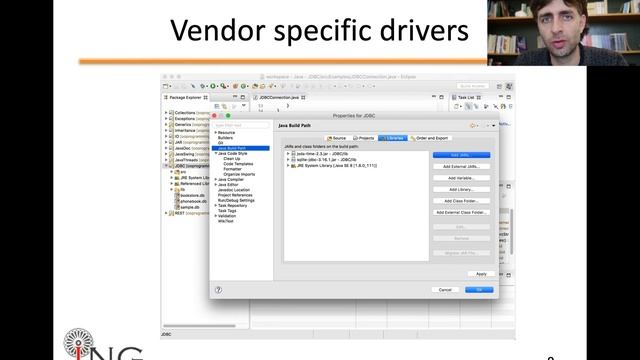Screen dimensions: 640x360
Task: Open Package Explorer view menu arrow
Action: (x=244, y=106)
